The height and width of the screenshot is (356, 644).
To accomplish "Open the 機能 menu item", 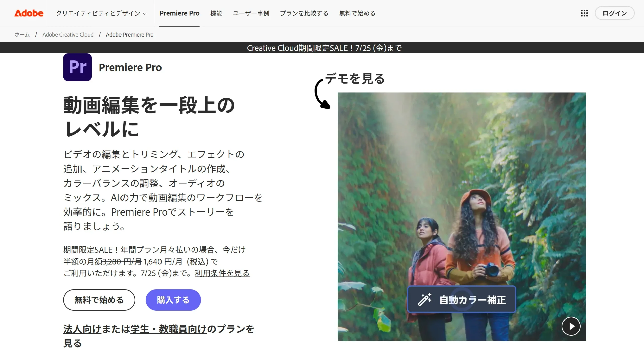I will point(216,13).
